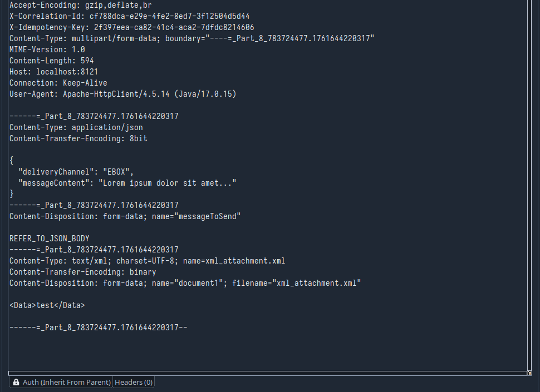Place cursor in the Content-Length: 594 line
Image resolution: width=540 pixels, height=392 pixels.
(x=51, y=61)
